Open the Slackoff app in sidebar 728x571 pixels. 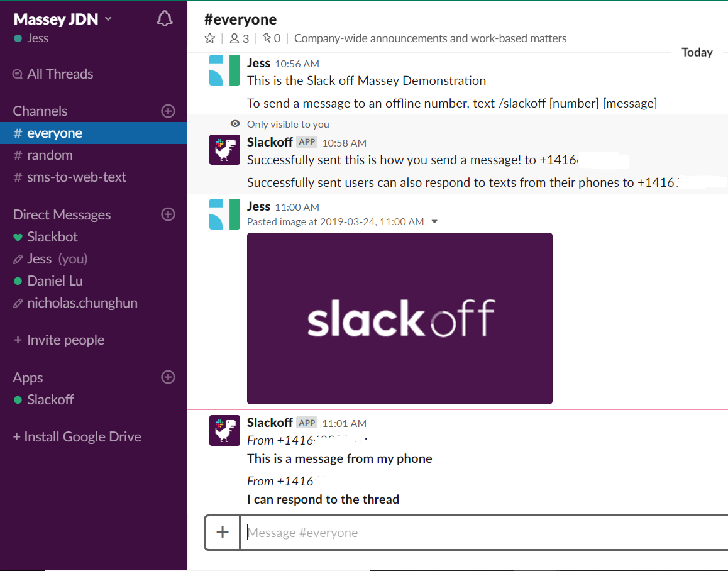[43, 399]
